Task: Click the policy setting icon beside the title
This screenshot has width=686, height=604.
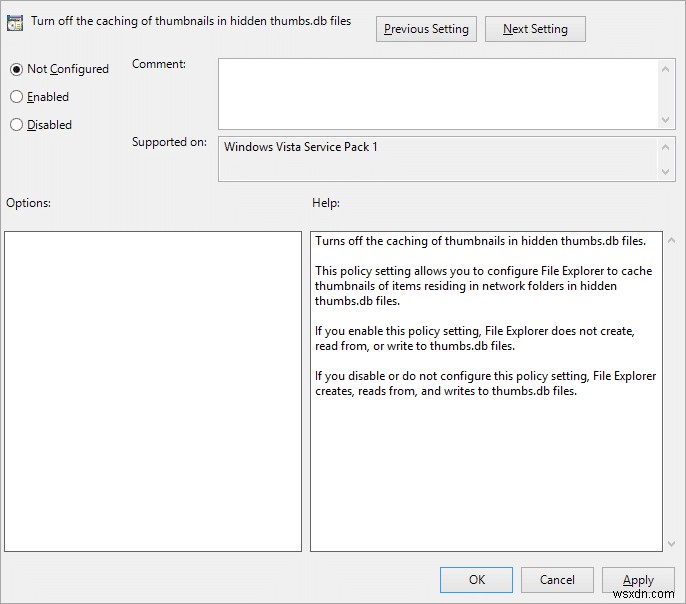Action: point(16,22)
